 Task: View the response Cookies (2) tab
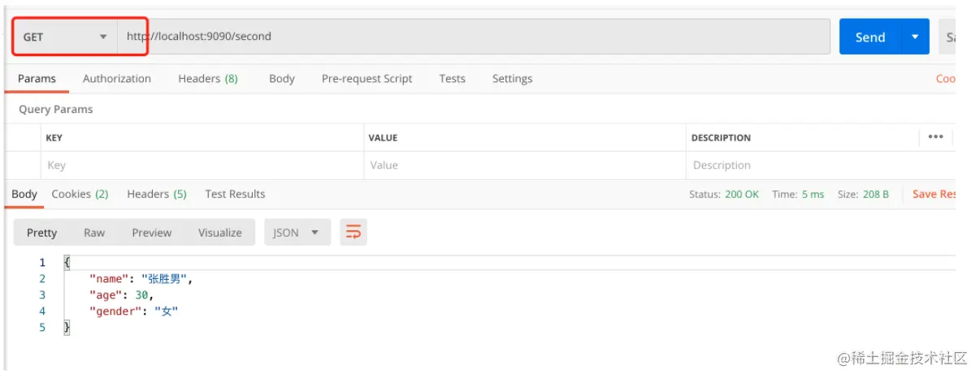80,194
